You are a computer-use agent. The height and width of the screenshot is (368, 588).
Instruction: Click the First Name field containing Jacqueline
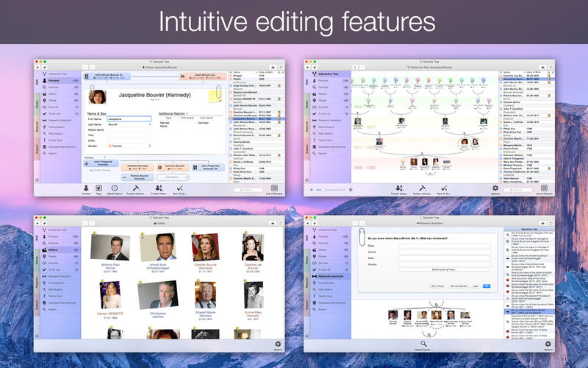coord(129,119)
